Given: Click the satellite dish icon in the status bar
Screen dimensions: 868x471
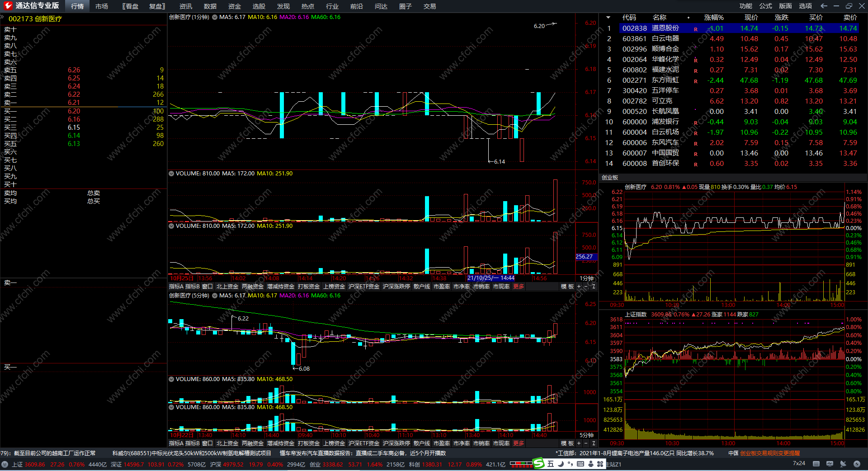Looking at the screenshot, I should tap(843, 464).
